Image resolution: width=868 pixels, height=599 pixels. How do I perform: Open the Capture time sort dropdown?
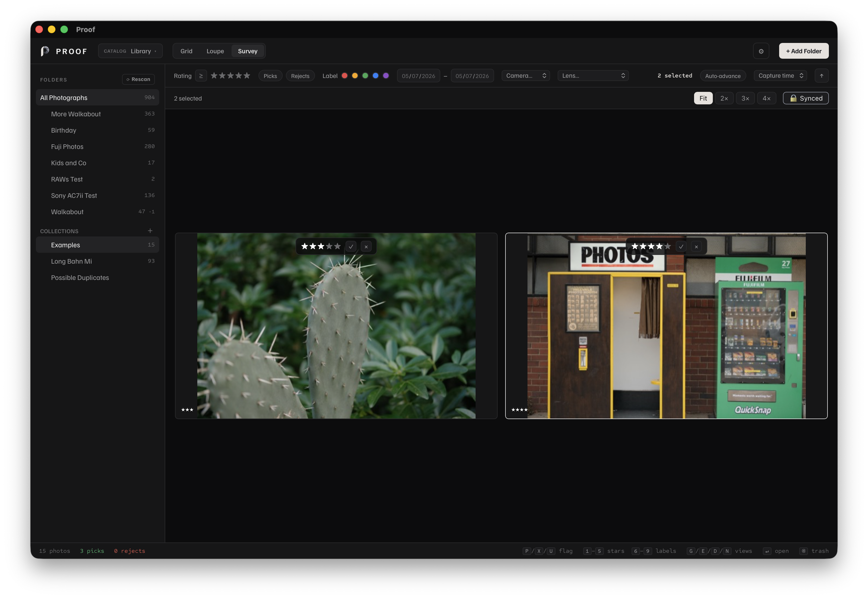[780, 76]
